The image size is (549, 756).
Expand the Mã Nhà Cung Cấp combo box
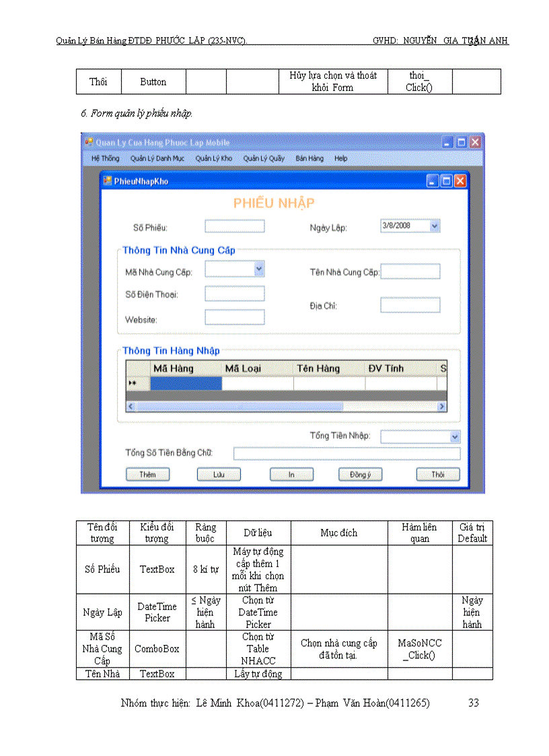(x=260, y=269)
